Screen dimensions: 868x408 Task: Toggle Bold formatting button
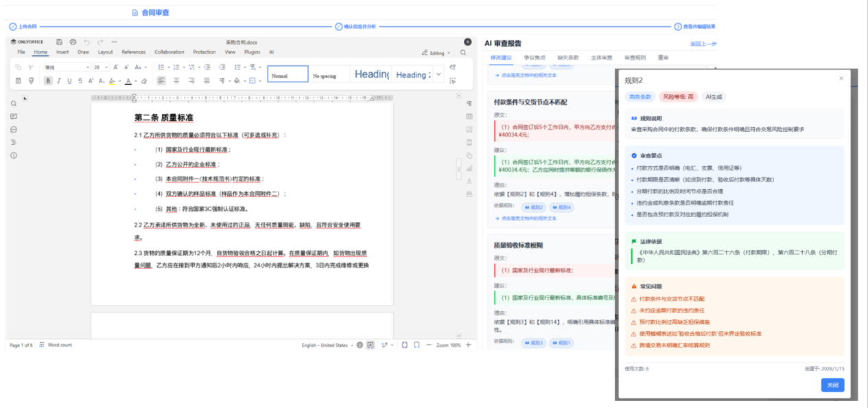(48, 80)
